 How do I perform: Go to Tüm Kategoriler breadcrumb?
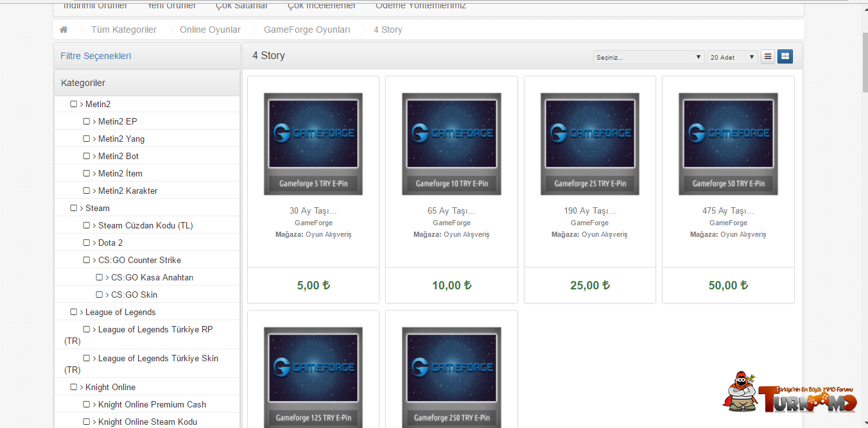[x=124, y=30]
